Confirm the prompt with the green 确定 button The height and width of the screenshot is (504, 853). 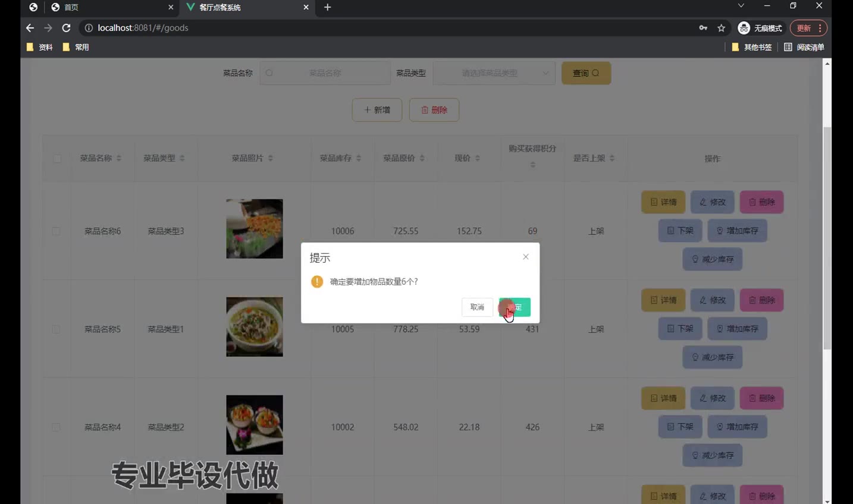click(x=515, y=307)
